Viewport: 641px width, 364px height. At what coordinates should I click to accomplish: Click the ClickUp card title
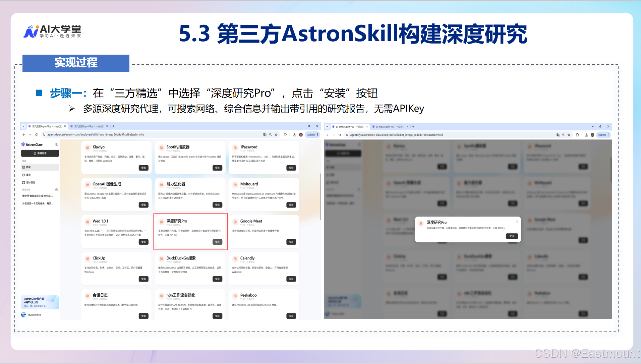click(x=99, y=258)
